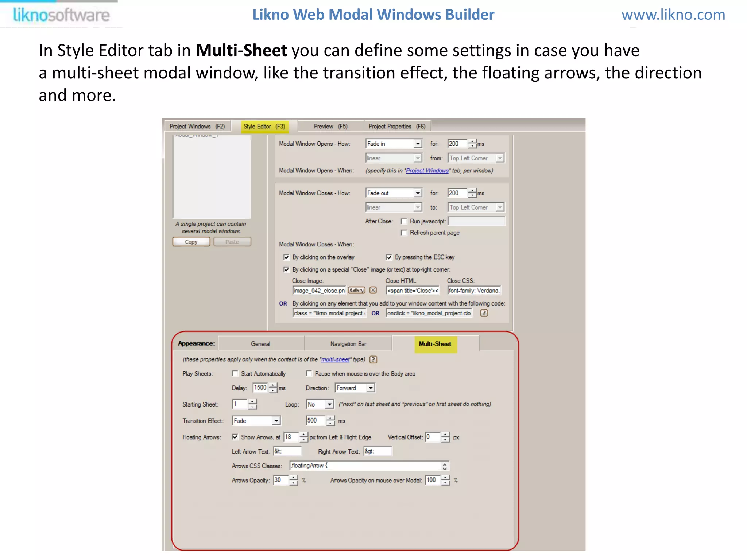Click the Paste button
Screen dimensions: 747x560
(232, 242)
